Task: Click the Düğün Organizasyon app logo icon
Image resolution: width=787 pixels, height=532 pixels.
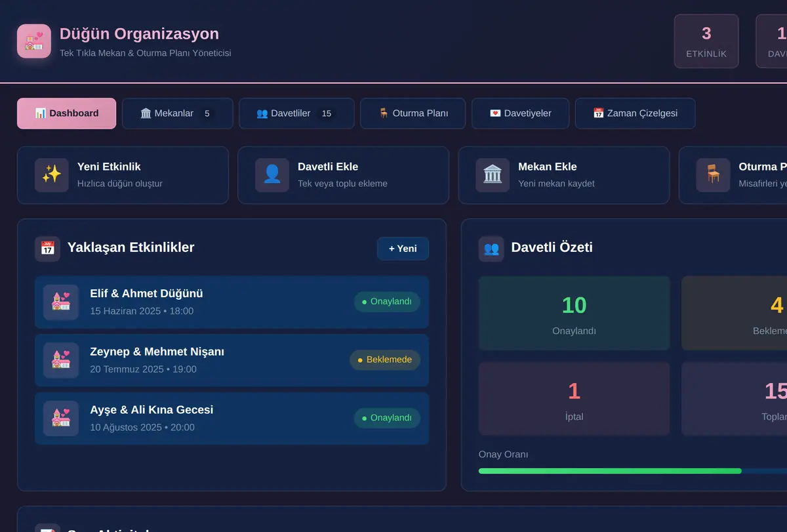Action: [x=34, y=41]
